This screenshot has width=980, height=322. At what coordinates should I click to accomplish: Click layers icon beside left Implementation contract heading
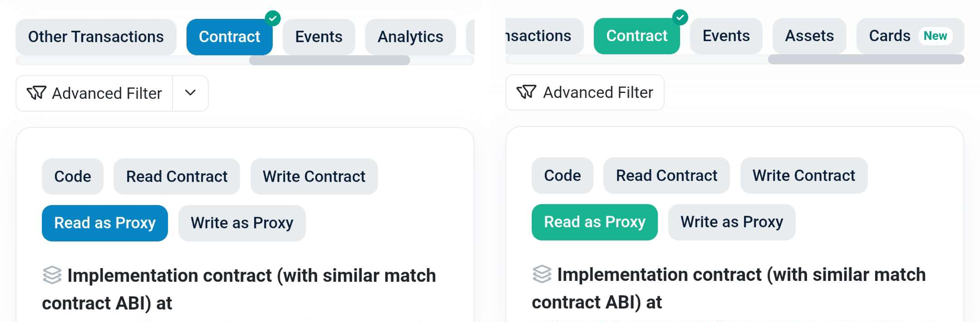[x=52, y=275]
